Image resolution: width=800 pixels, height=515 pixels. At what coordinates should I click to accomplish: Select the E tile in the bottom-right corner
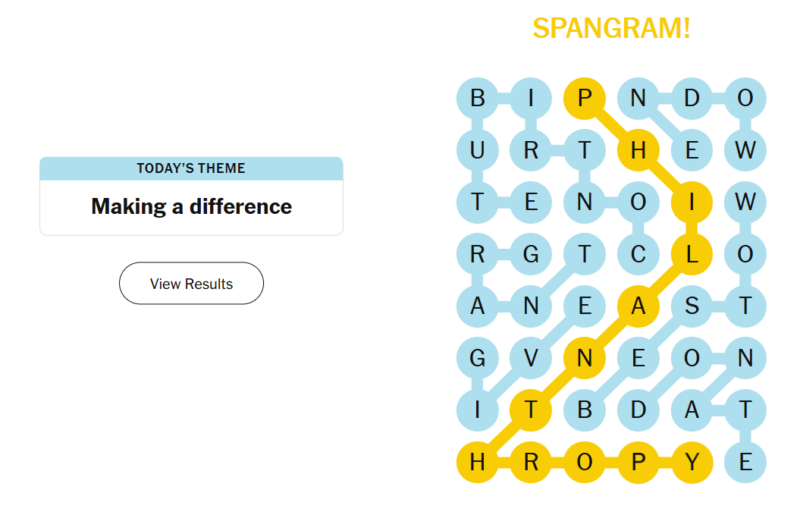[x=745, y=462]
